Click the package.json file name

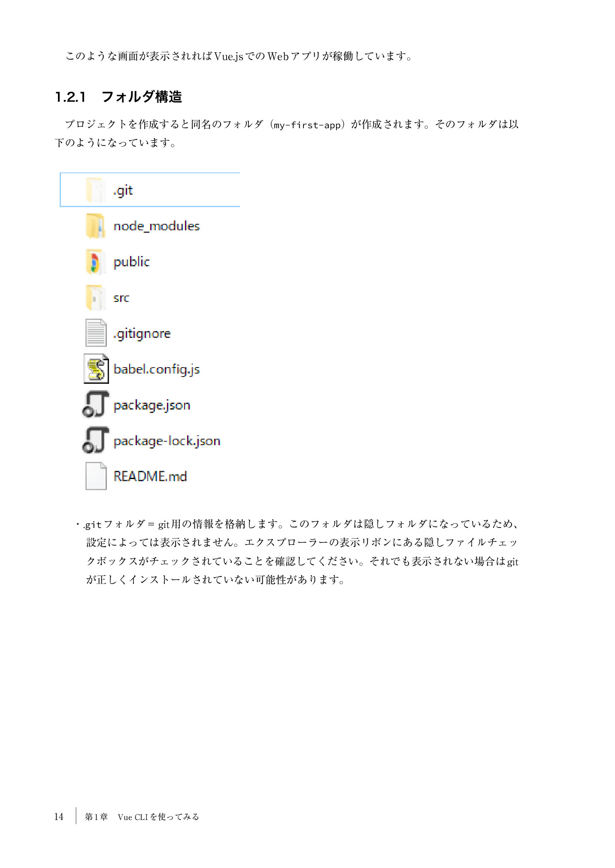coord(152,406)
